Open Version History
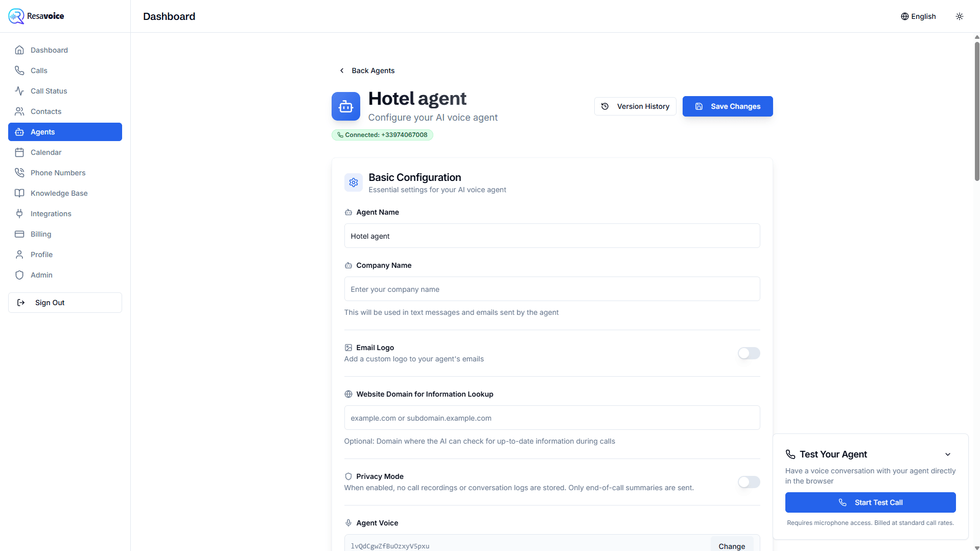Image resolution: width=980 pixels, height=551 pixels. (x=635, y=106)
